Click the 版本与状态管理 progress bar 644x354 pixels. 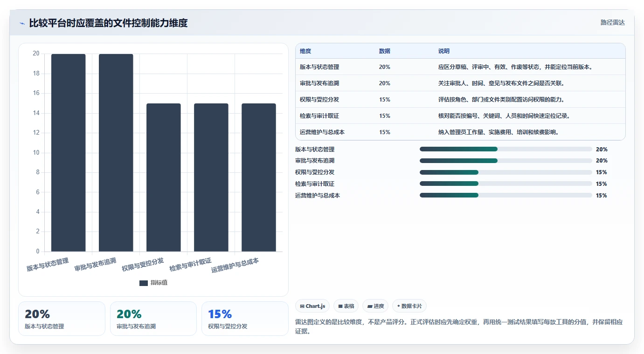pyautogui.click(x=506, y=149)
